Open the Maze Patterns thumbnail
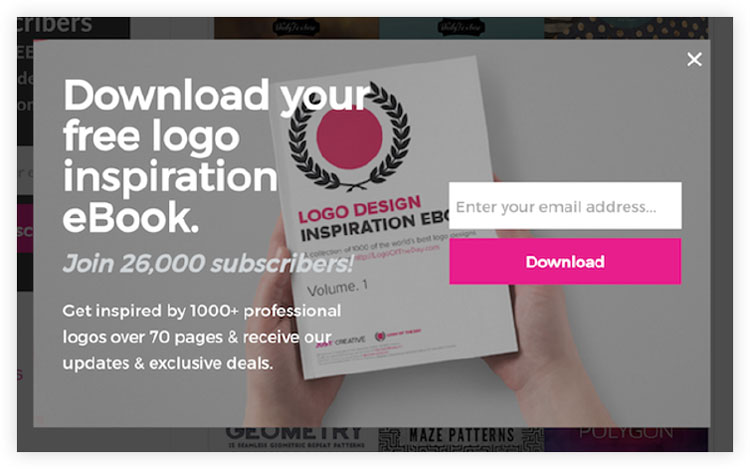The image size is (750, 469). point(461,439)
